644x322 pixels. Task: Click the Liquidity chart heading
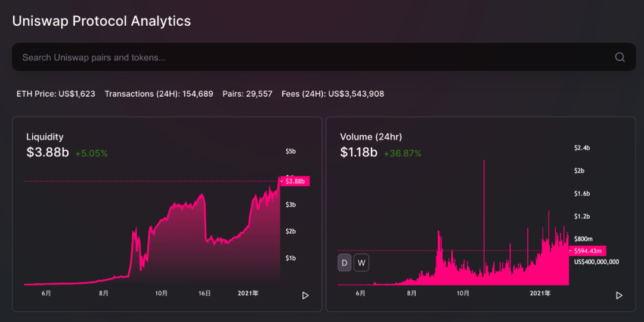tap(45, 137)
